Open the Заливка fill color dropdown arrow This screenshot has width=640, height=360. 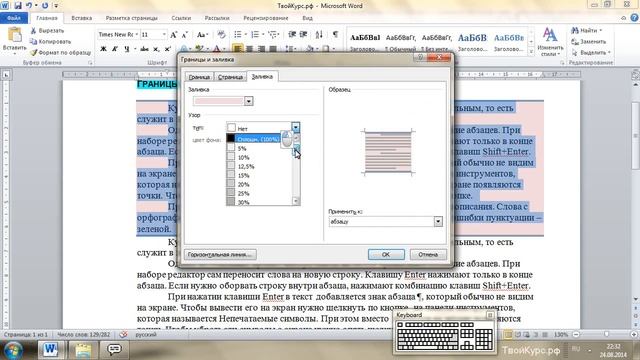coord(249,101)
